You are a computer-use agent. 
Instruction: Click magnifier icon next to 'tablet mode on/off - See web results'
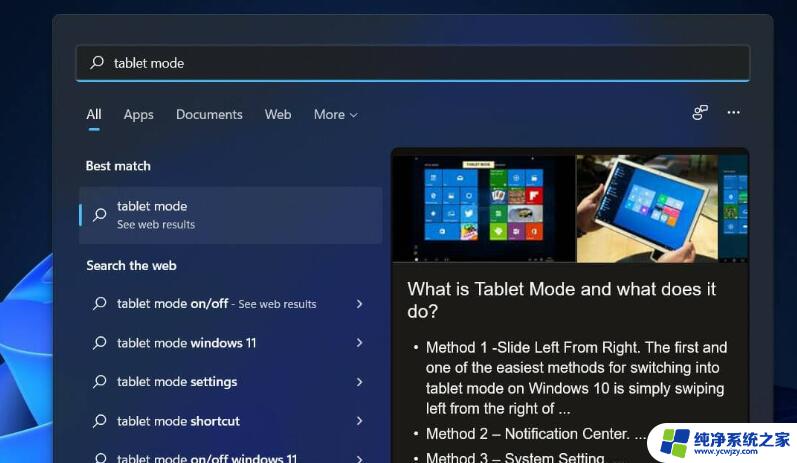tap(100, 303)
